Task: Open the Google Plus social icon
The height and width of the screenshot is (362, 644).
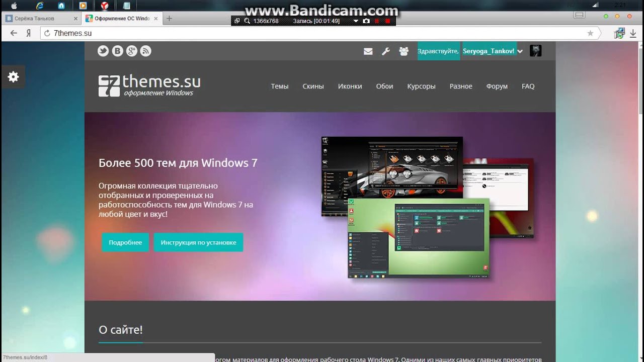Action: tap(132, 51)
